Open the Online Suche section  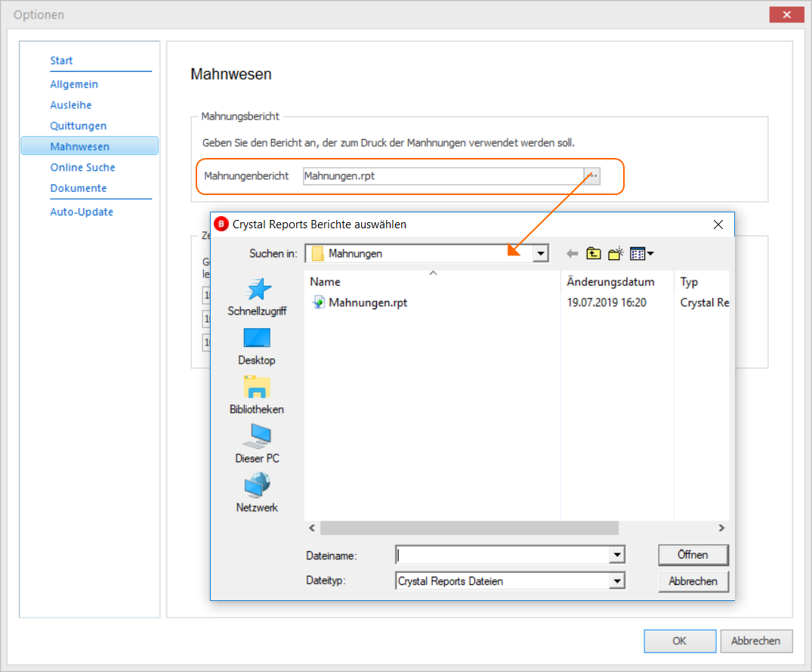(x=82, y=167)
